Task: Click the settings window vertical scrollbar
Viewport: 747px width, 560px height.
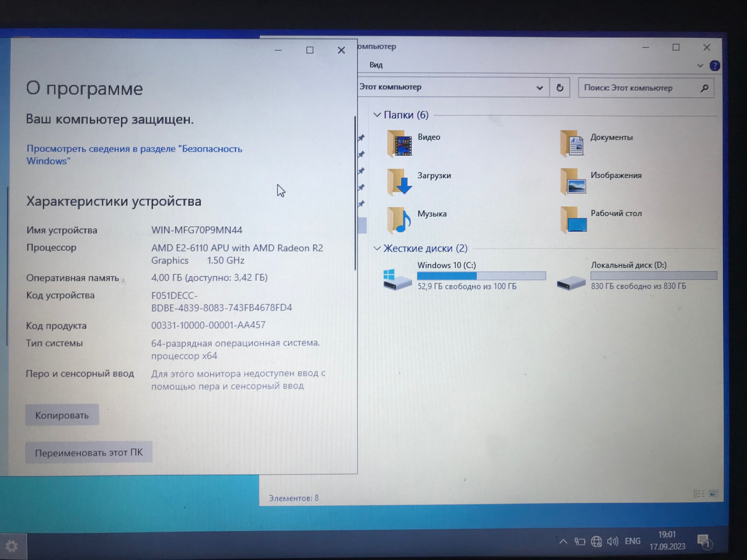Action: pyautogui.click(x=355, y=193)
